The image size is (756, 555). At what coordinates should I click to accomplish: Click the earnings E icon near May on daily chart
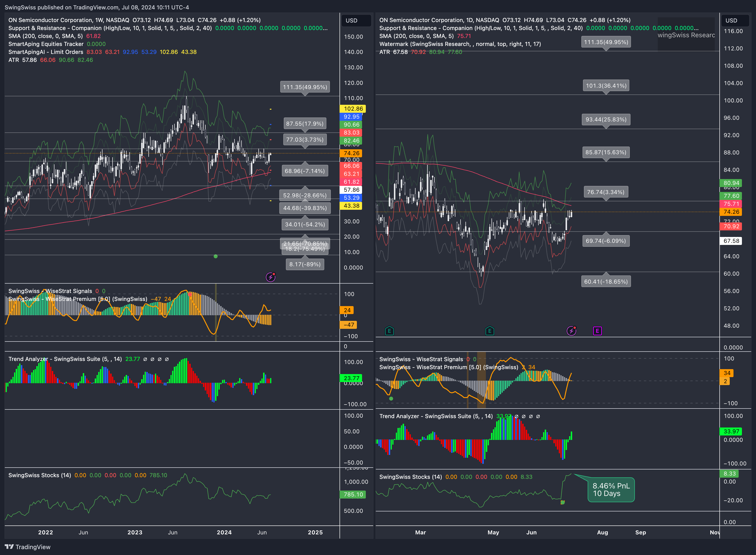point(490,331)
